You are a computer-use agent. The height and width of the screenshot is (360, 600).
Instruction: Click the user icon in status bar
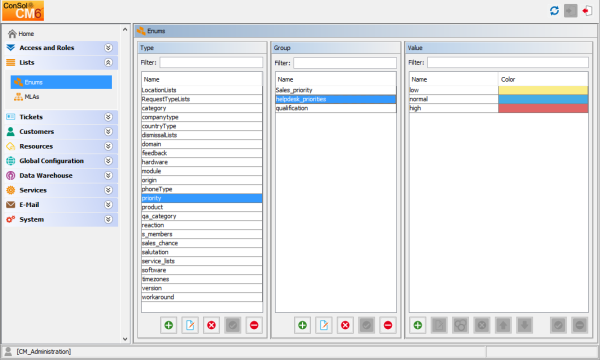tap(8, 351)
